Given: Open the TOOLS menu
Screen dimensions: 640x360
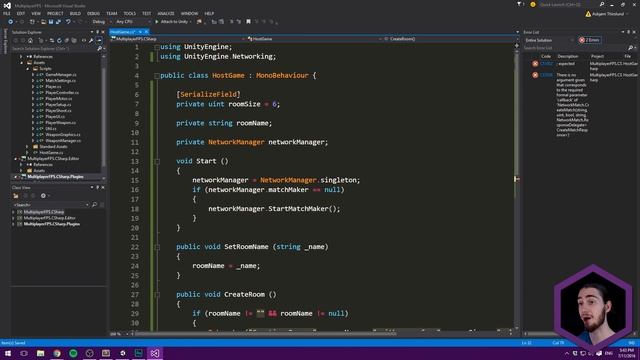Looking at the screenshot, I should [130, 13].
